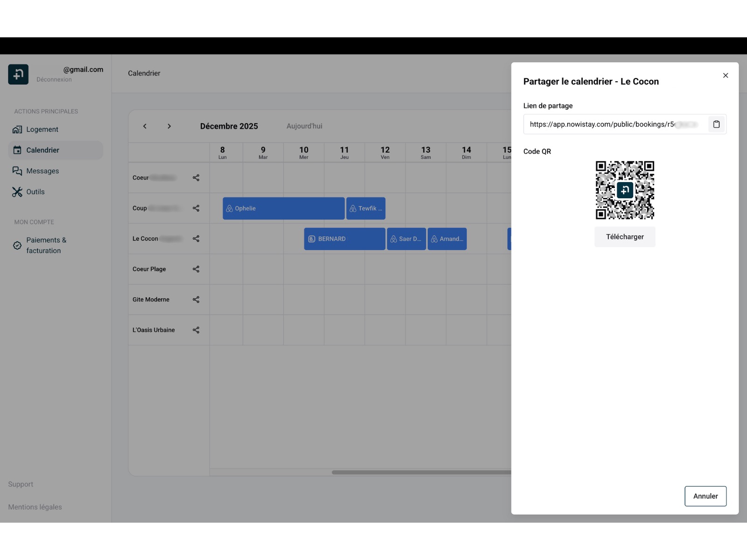The image size is (747, 560).
Task: Share the Gite Moderne calendar
Action: (x=196, y=300)
